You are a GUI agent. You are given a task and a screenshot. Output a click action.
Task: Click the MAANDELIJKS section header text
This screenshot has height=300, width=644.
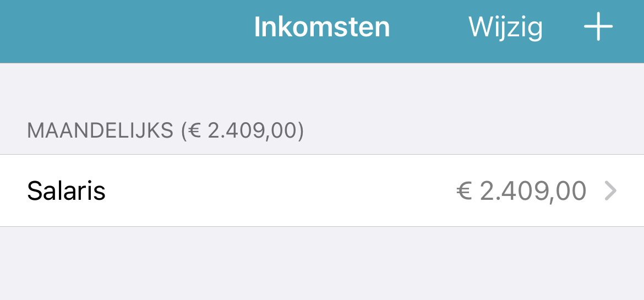pyautogui.click(x=100, y=130)
